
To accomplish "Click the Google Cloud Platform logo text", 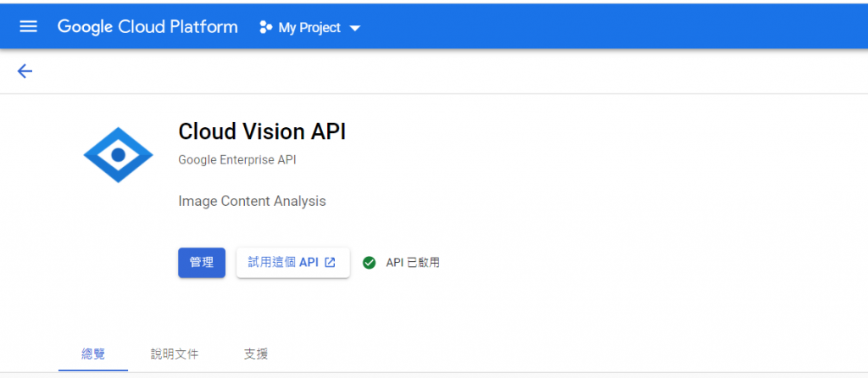I will click(147, 27).
